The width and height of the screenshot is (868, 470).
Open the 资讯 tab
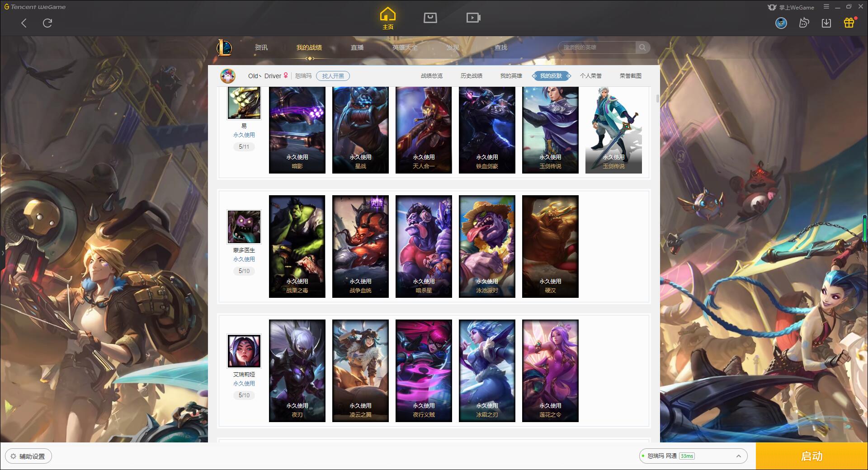point(261,47)
